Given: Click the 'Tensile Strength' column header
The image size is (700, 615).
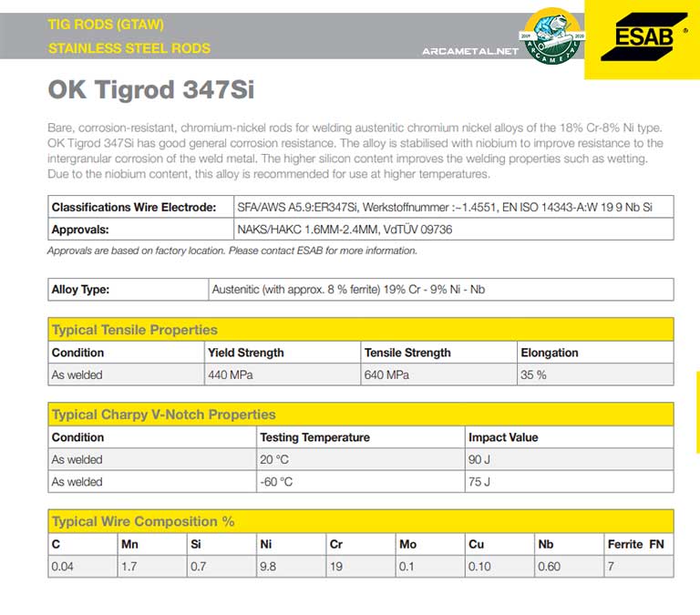Looking at the screenshot, I should 407,353.
